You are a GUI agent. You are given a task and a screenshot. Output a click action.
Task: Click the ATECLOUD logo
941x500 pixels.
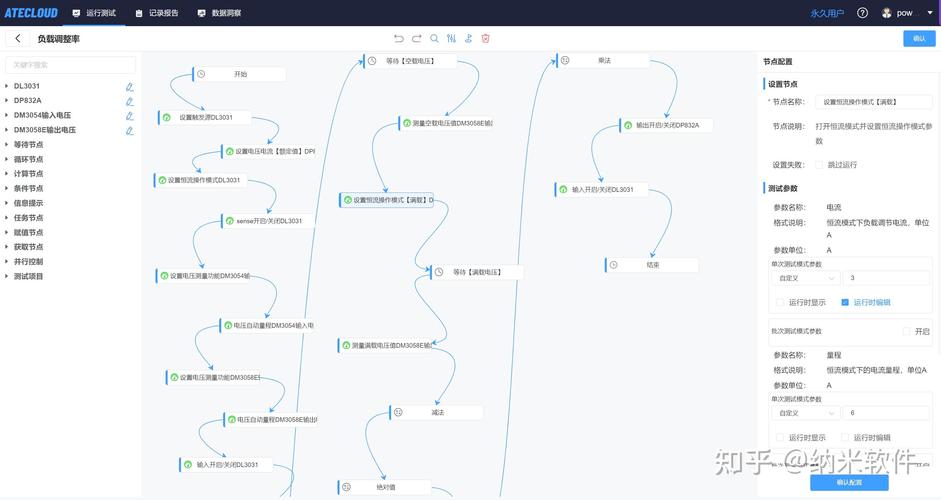(31, 13)
